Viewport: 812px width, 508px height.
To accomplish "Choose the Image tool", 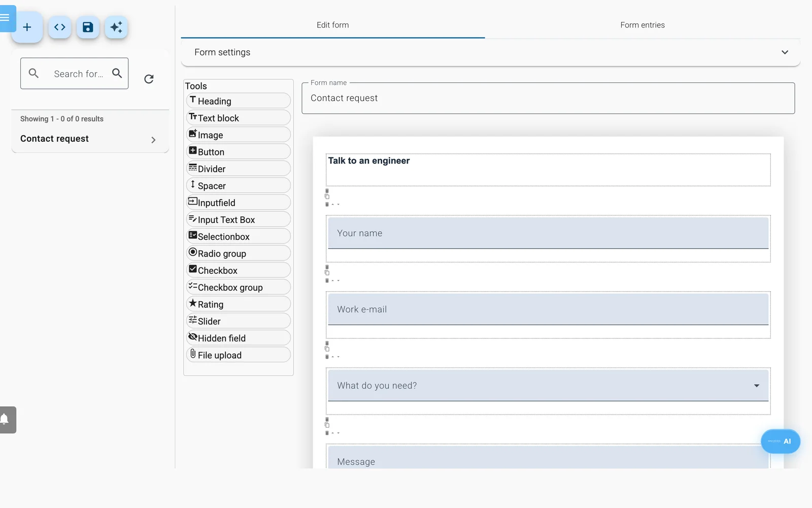I will [x=239, y=135].
